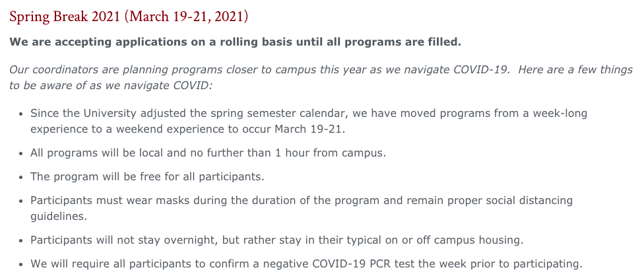This screenshot has height=280, width=644.
Task: Click the bullet dot before 'Participants must wear masks'
Action: click(21, 201)
